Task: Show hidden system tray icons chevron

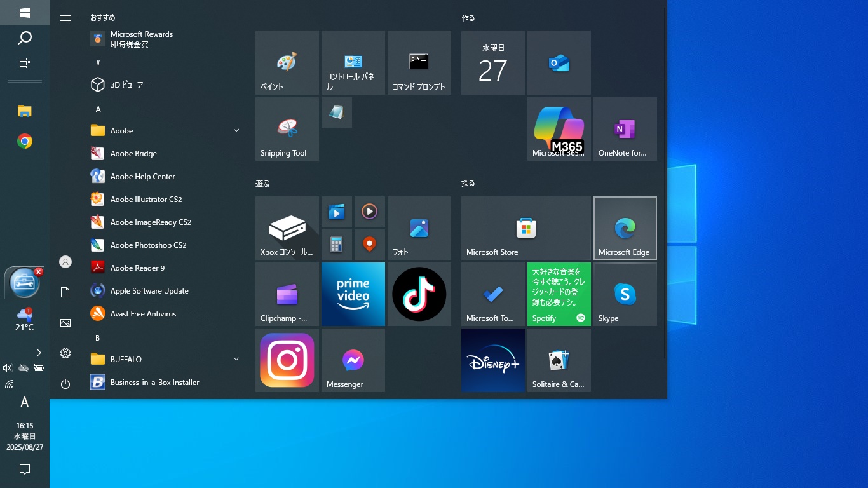Action: (39, 353)
